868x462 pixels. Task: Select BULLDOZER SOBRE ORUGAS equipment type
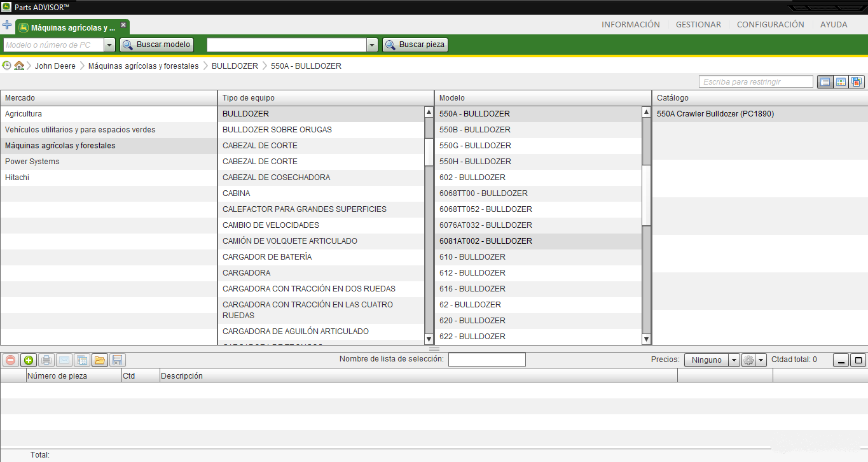(x=321, y=130)
